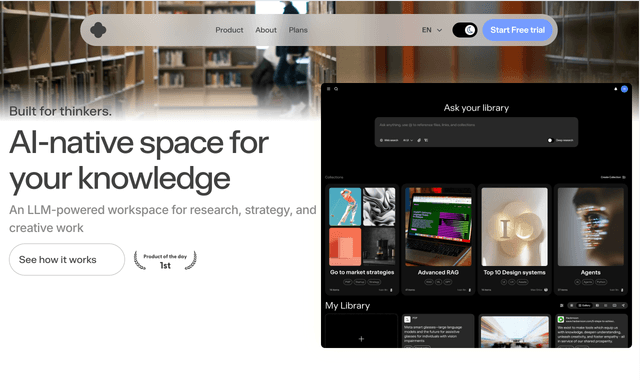640x380 pixels.
Task: Open the Advanced RAG collection thumbnail
Action: pos(438,227)
